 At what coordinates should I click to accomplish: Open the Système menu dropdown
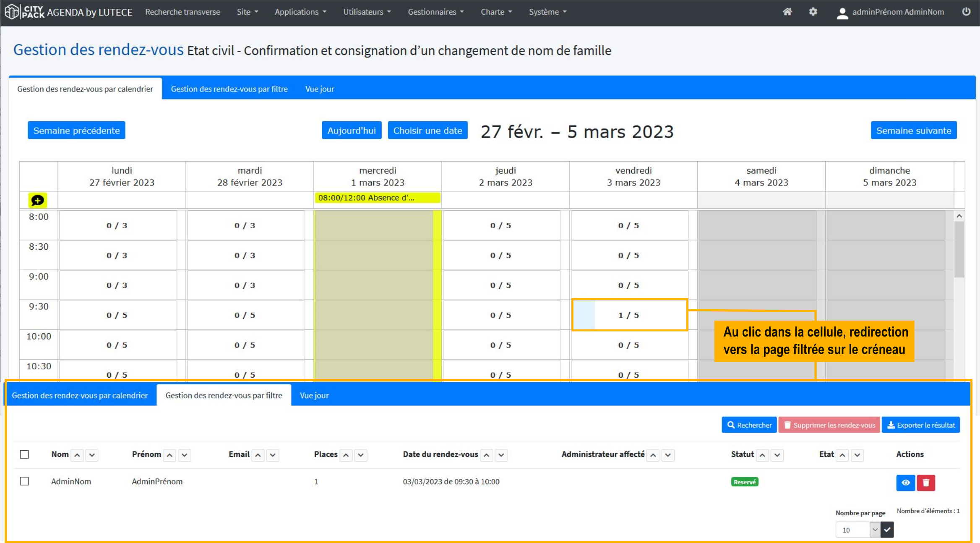coord(547,12)
